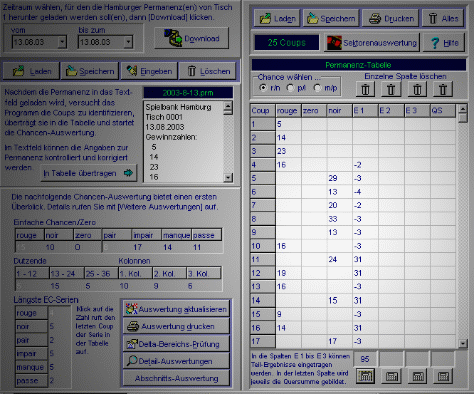Click the third calculator icon under the table
Screen dimensions: 474x394
tap(417, 376)
